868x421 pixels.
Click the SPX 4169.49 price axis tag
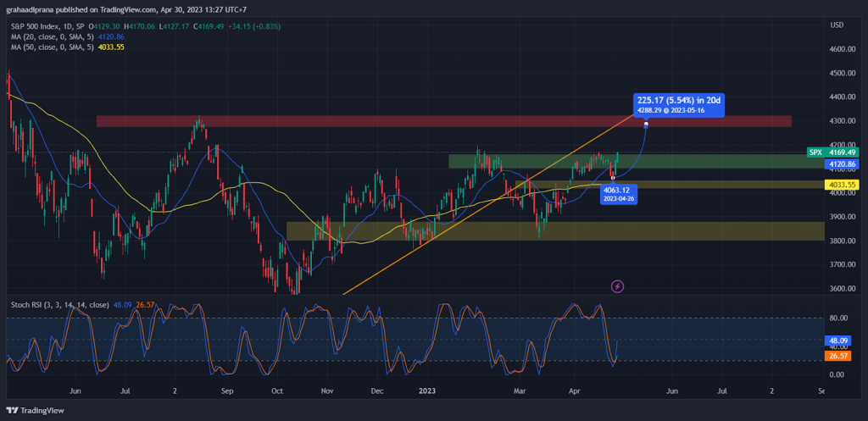click(833, 152)
